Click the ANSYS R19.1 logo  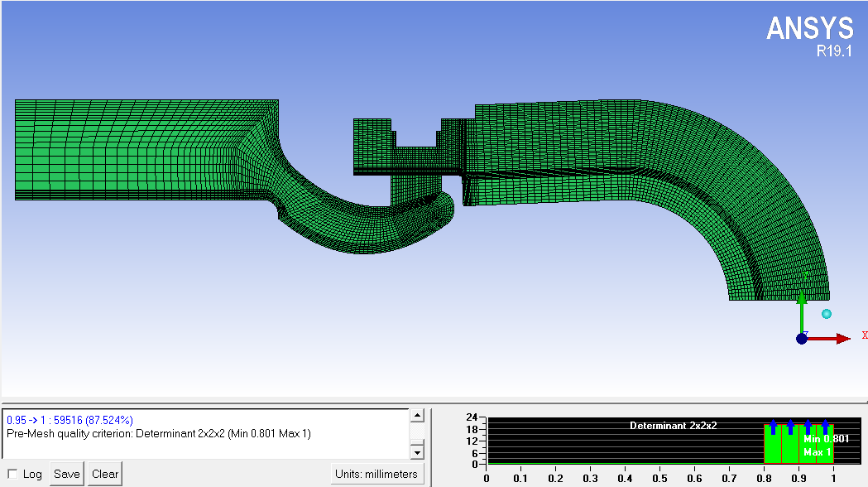(x=809, y=36)
